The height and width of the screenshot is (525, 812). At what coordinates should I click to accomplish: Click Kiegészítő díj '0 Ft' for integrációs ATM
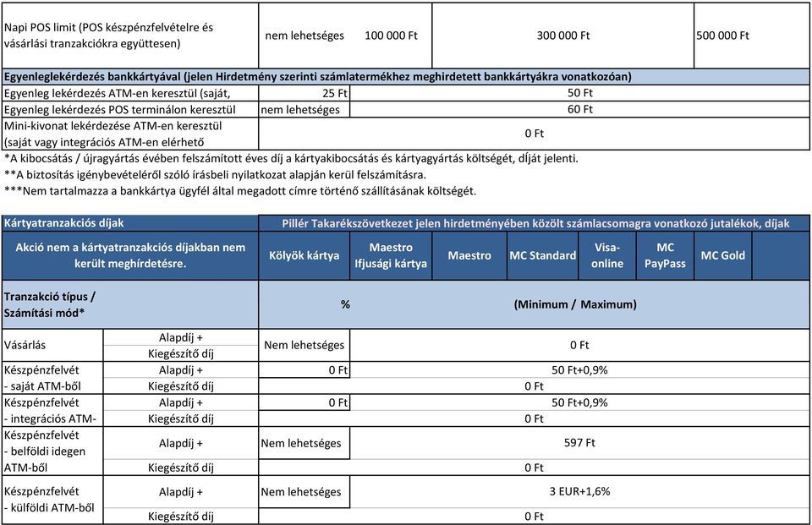[534, 418]
